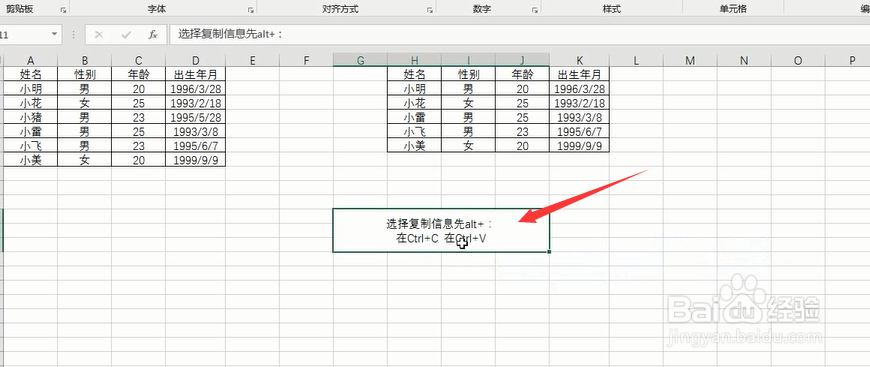Select 1995/6/7 in column K

[579, 132]
